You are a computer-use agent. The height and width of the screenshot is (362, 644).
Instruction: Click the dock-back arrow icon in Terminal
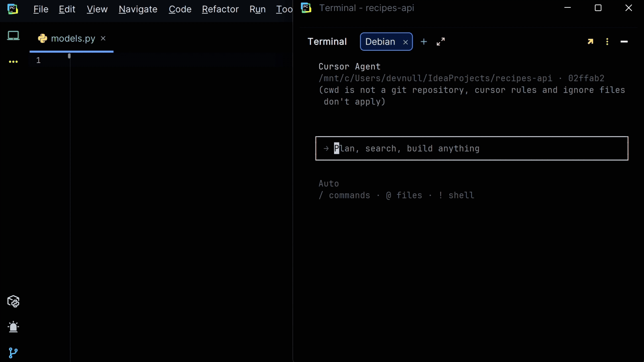pos(590,42)
